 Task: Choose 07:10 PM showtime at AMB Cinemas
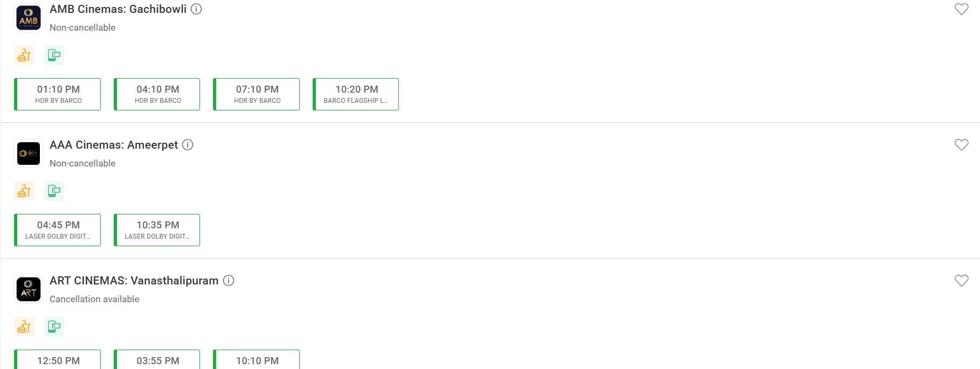[257, 94]
